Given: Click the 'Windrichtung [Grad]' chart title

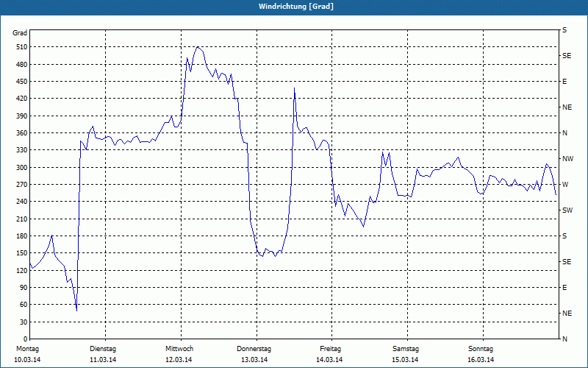Looking at the screenshot, I should coord(296,7).
